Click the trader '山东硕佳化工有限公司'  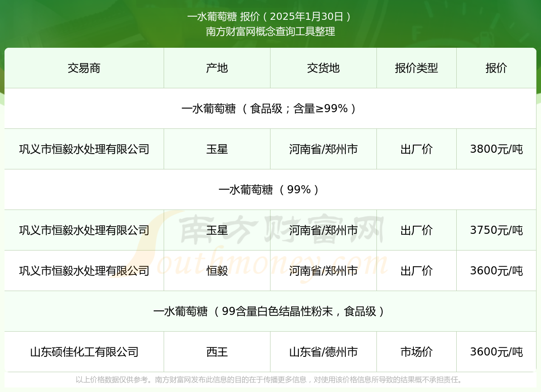84,352
